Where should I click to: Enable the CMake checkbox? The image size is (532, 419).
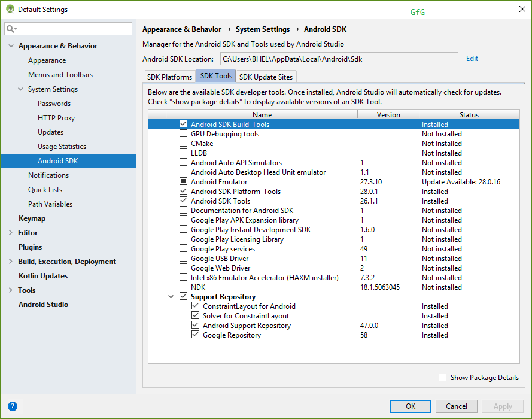(183, 143)
